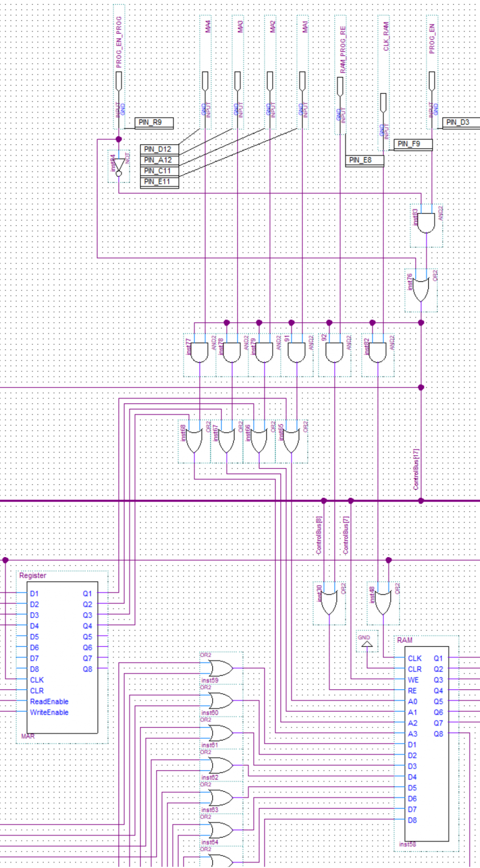Screen dimensions: 480x868
Task: Click the ControlBus[8] wire label
Action: pyautogui.click(x=319, y=535)
